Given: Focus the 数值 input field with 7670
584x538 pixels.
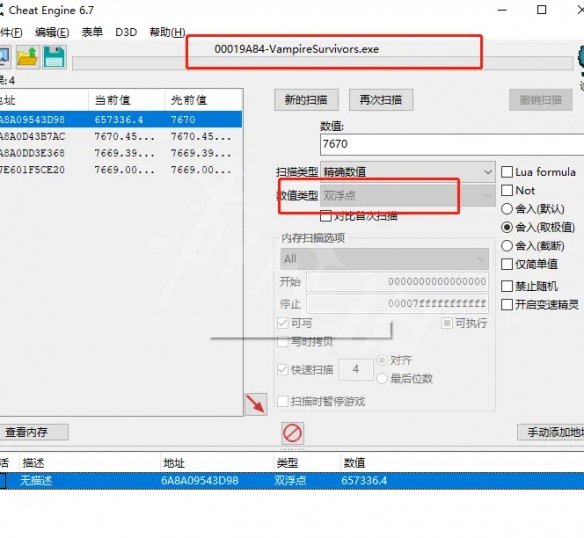Looking at the screenshot, I should 452,145.
